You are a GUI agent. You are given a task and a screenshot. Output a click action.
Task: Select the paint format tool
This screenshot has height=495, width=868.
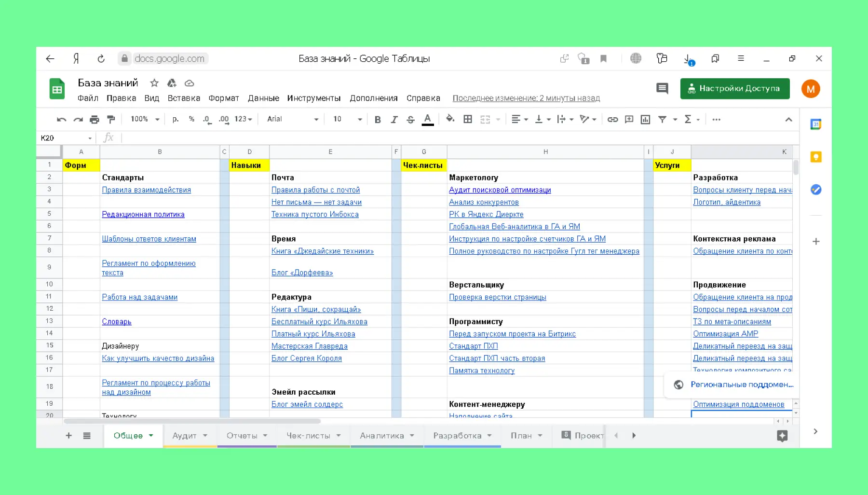[111, 119]
